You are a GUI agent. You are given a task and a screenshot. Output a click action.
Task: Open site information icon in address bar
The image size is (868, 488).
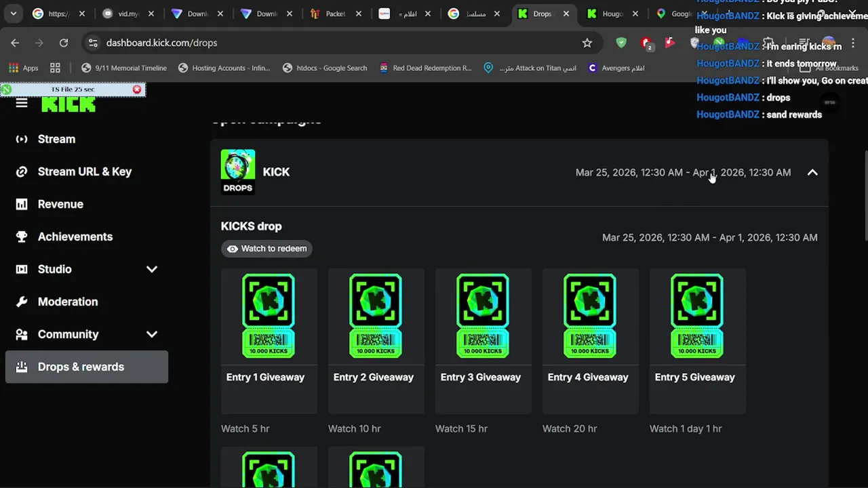click(93, 43)
